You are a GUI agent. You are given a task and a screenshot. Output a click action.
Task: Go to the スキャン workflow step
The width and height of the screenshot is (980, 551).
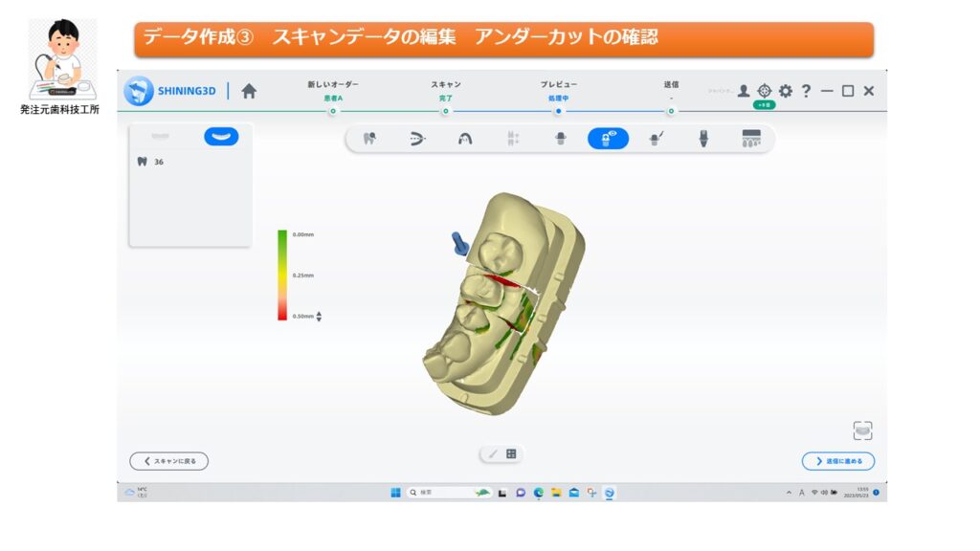[445, 111]
